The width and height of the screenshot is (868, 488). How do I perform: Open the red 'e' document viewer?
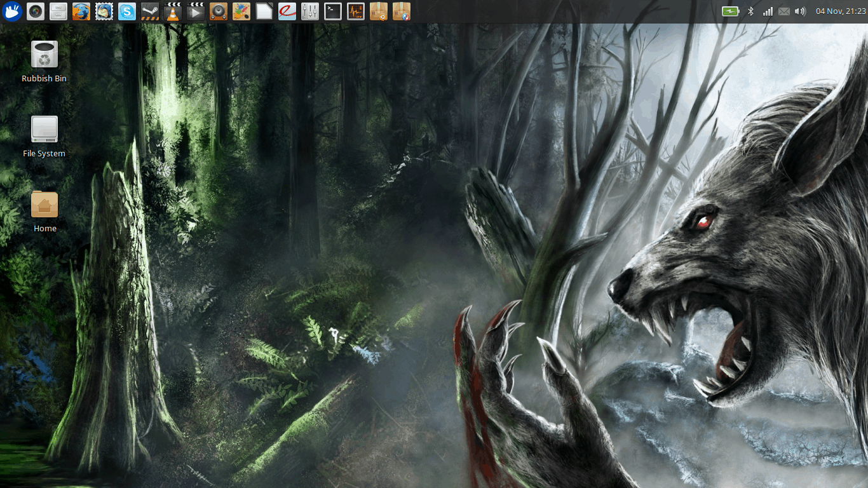(x=287, y=11)
